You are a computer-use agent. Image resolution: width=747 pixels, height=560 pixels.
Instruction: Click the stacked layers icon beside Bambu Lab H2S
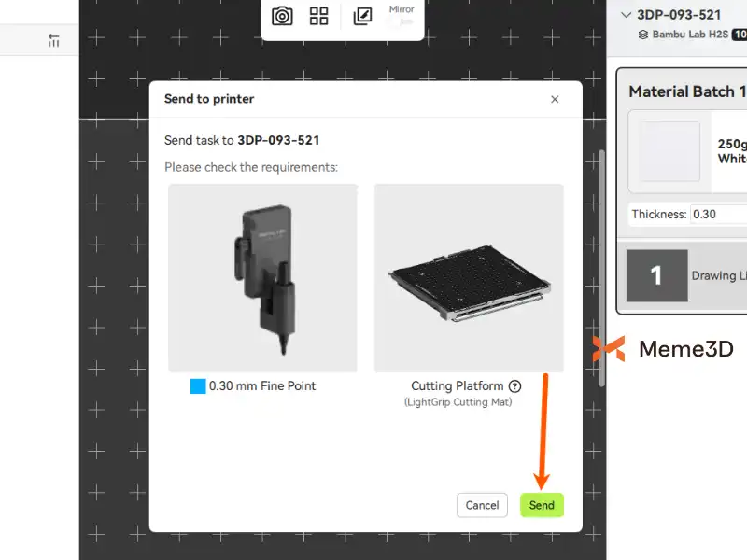pyautogui.click(x=643, y=35)
